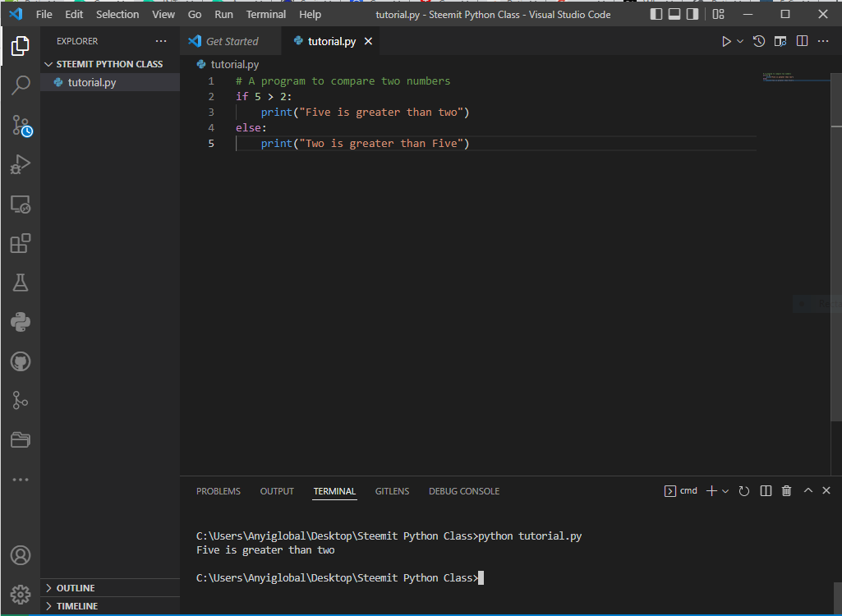This screenshot has height=616, width=842.
Task: Close the tutorial.py editor tab
Action: (368, 41)
